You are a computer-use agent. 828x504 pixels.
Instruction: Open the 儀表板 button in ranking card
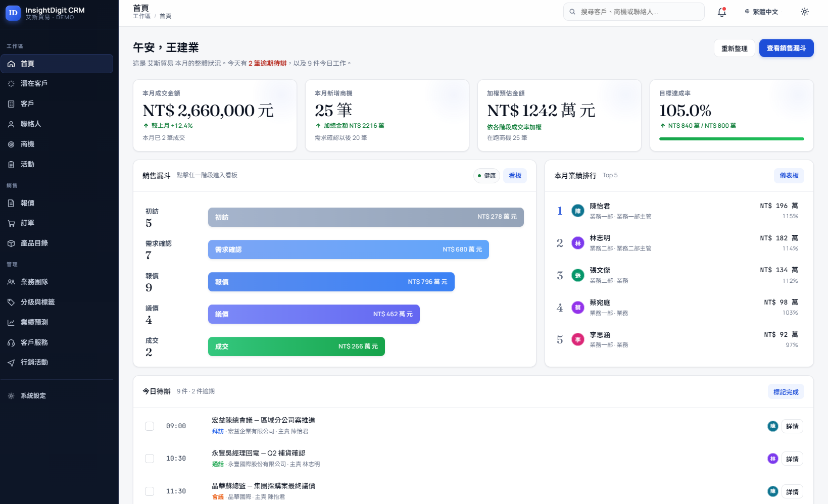pos(789,176)
